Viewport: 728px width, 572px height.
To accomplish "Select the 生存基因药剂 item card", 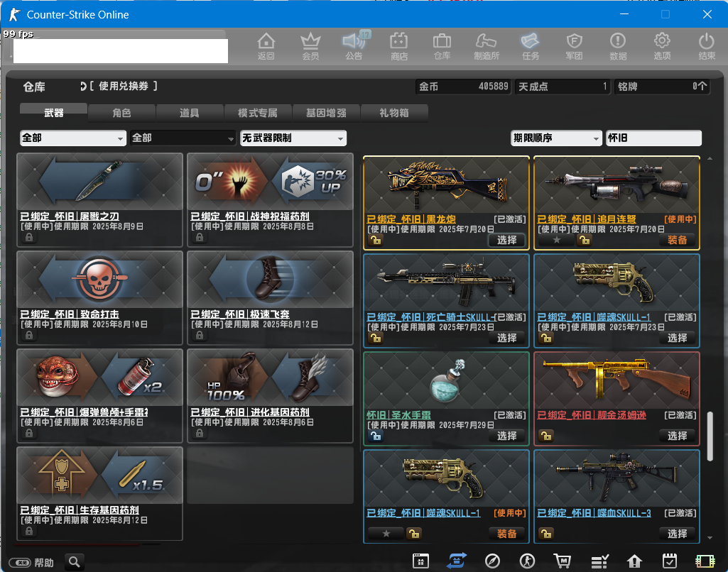I will (100, 494).
